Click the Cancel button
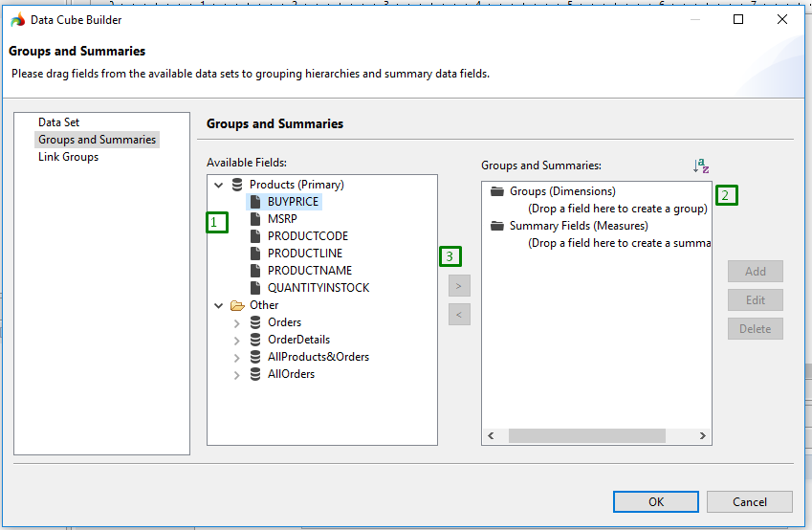This screenshot has width=812, height=530. tap(749, 501)
